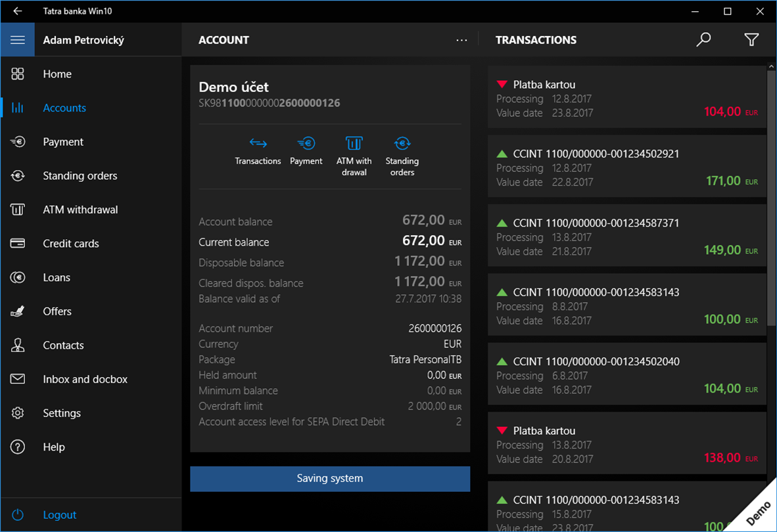
Task: Click the Overdraft limit 2 000,00 value
Action: [x=435, y=407]
